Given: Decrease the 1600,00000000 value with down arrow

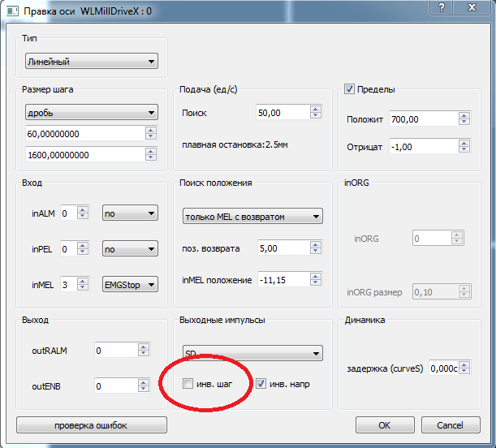Looking at the screenshot, I should (151, 158).
